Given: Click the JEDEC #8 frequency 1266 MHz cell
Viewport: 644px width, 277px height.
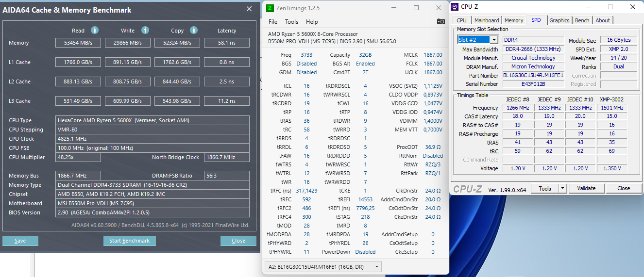Looking at the screenshot, I should click(518, 107).
